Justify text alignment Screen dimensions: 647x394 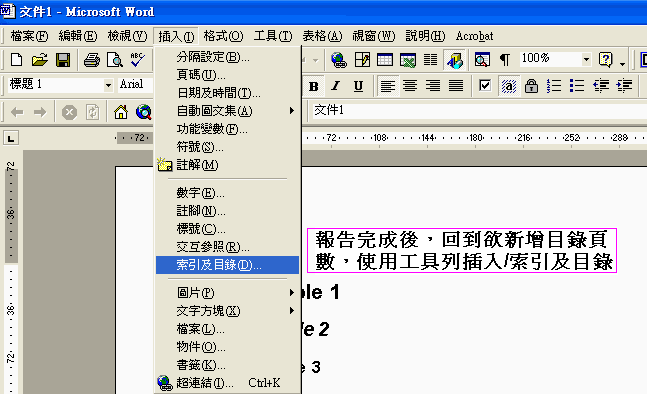(456, 86)
